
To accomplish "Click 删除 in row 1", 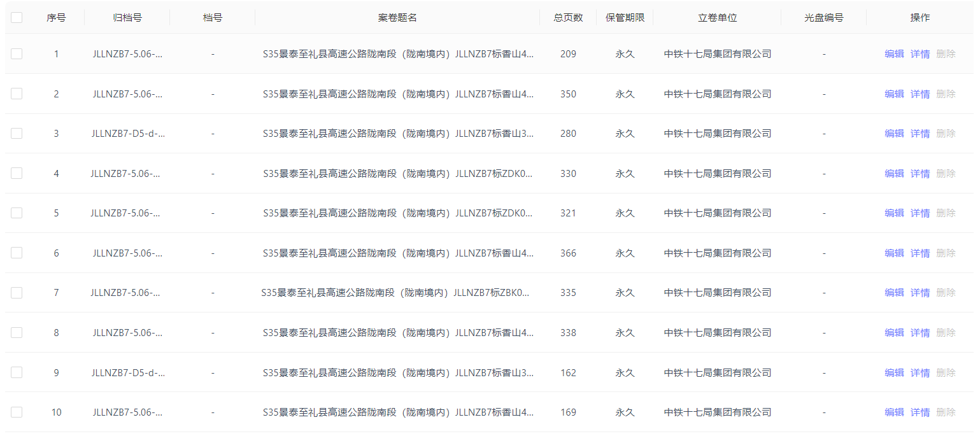I will (x=946, y=54).
